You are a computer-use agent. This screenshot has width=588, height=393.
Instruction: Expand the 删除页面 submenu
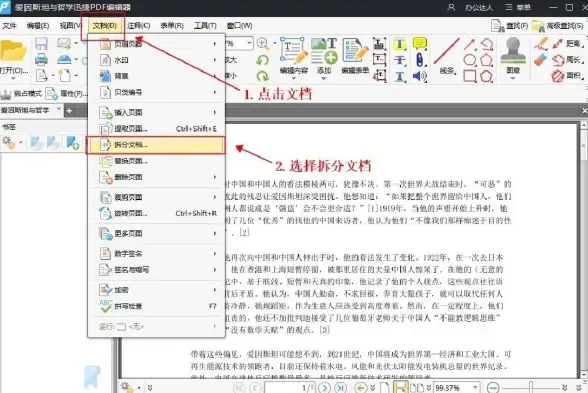[156, 177]
